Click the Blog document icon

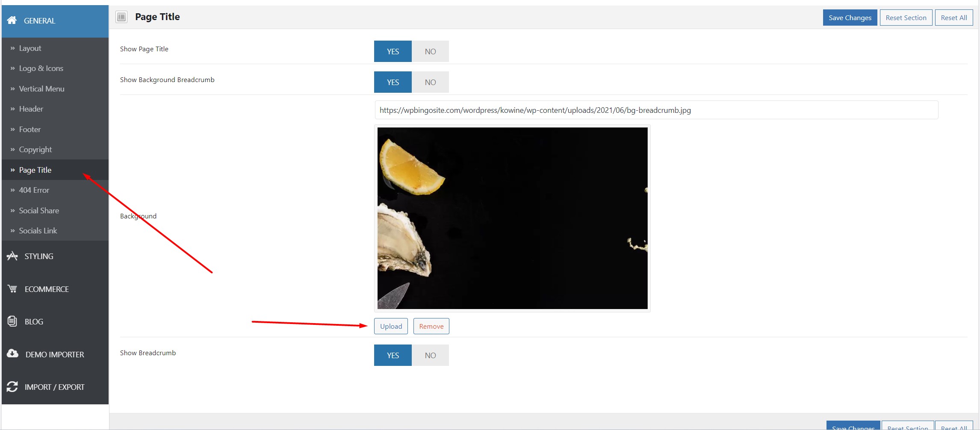tap(12, 321)
